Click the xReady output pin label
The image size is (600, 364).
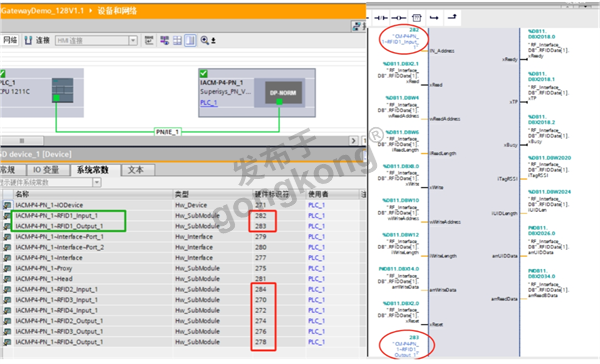click(510, 60)
